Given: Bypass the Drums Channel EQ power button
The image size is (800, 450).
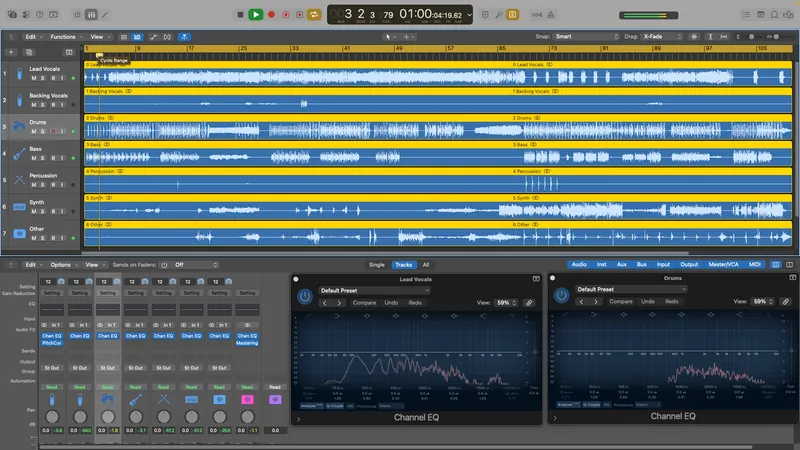Looking at the screenshot, I should click(x=561, y=296).
